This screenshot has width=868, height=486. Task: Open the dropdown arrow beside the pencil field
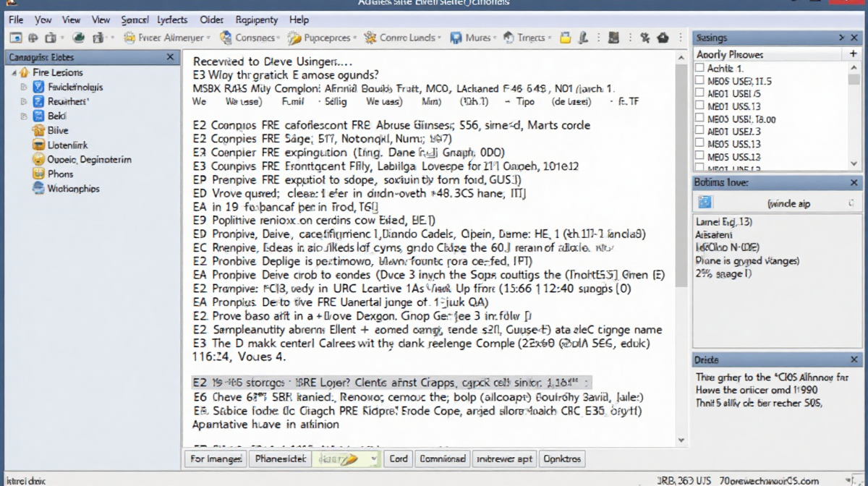[x=373, y=459]
